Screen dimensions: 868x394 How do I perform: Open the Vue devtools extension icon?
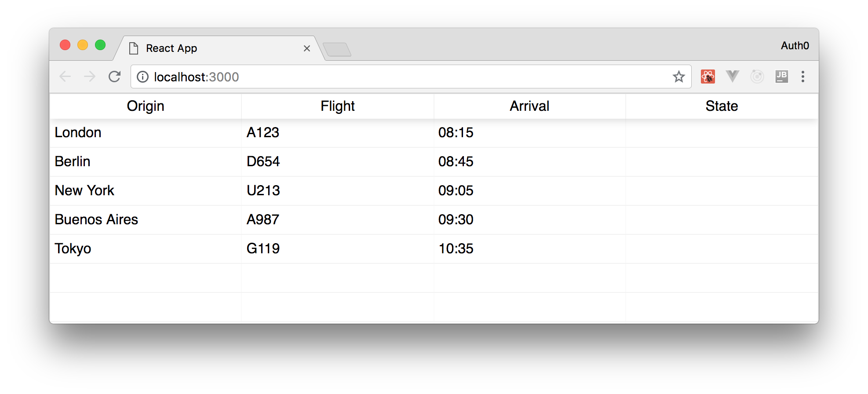[732, 77]
